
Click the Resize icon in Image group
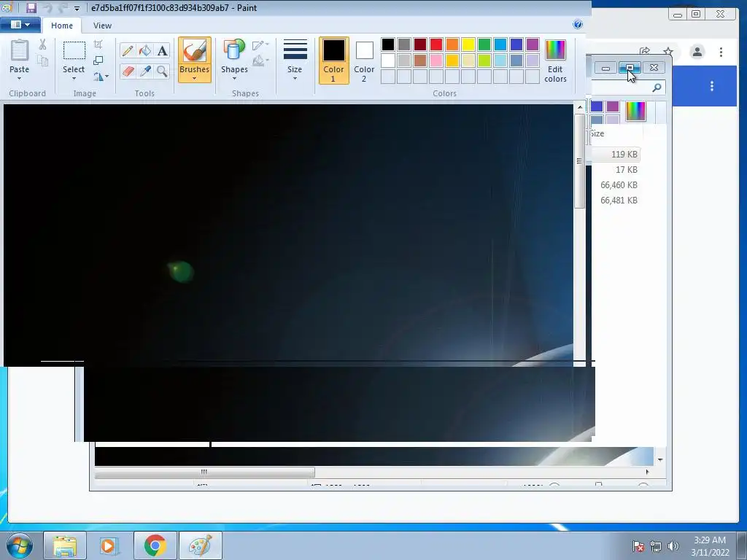pyautogui.click(x=98, y=61)
